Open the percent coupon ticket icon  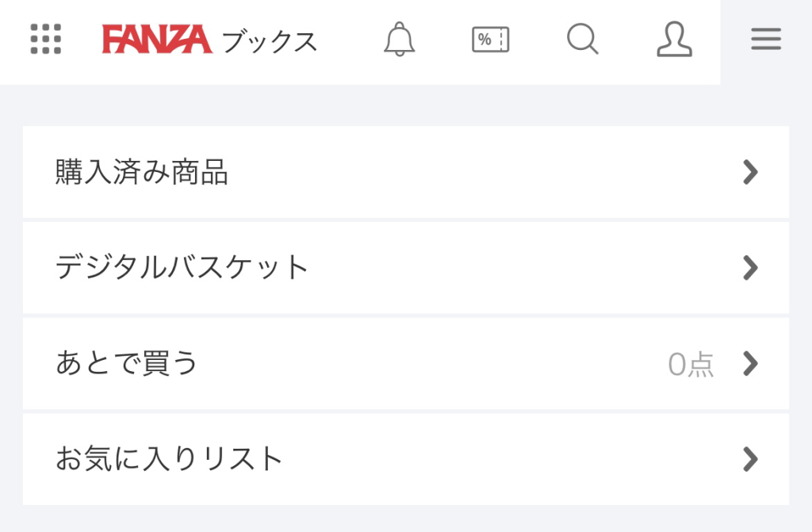491,39
